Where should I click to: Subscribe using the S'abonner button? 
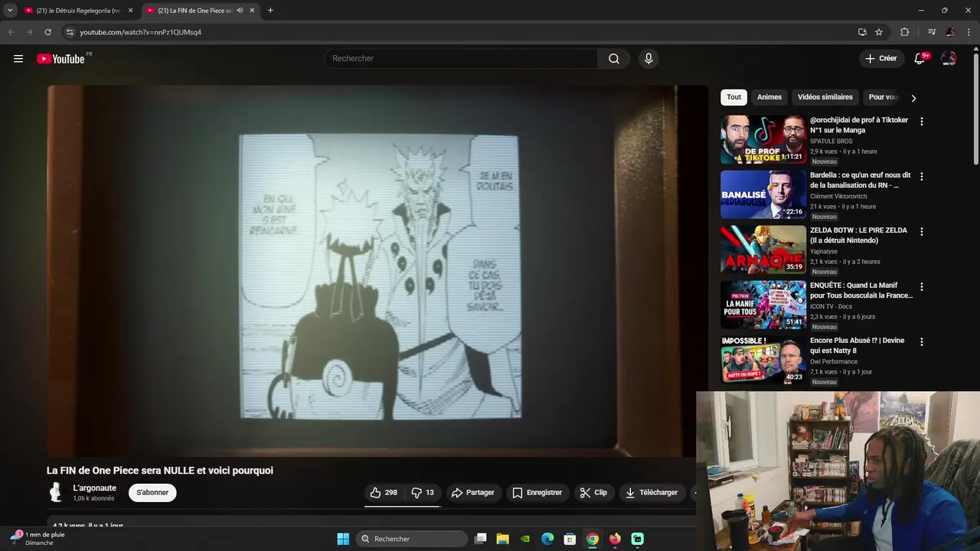click(x=152, y=493)
